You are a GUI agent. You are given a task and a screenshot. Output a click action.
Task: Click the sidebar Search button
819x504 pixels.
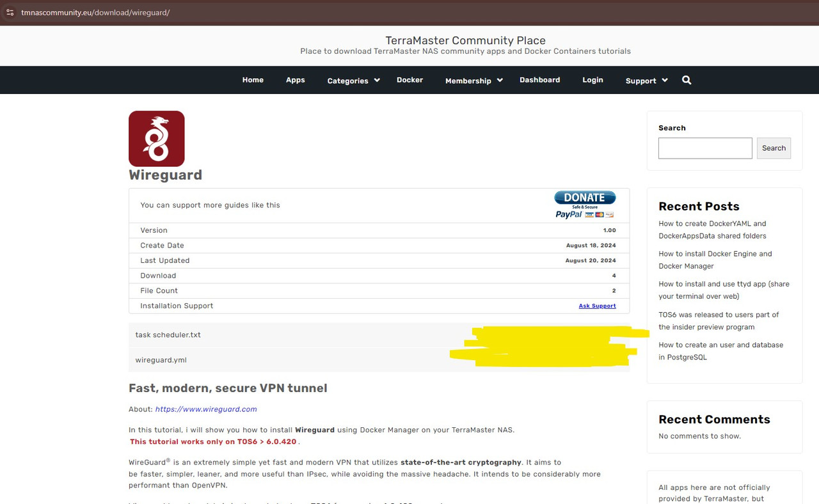(774, 148)
